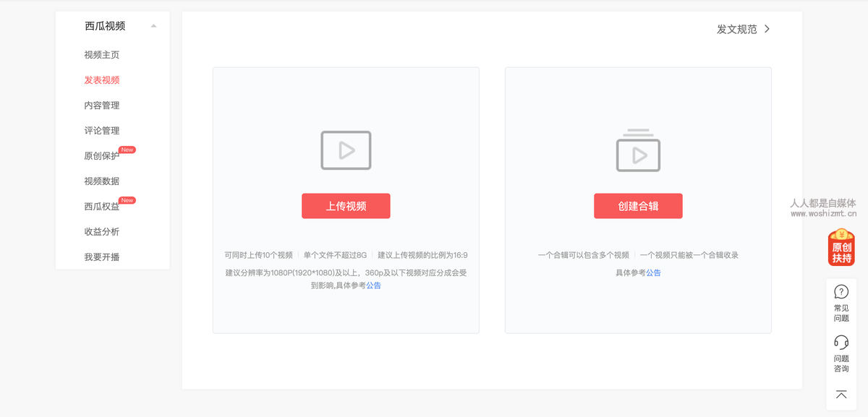Viewport: 868px width, 417px height.
Task: Go to 视频主页 in sidebar
Action: pyautogui.click(x=102, y=55)
